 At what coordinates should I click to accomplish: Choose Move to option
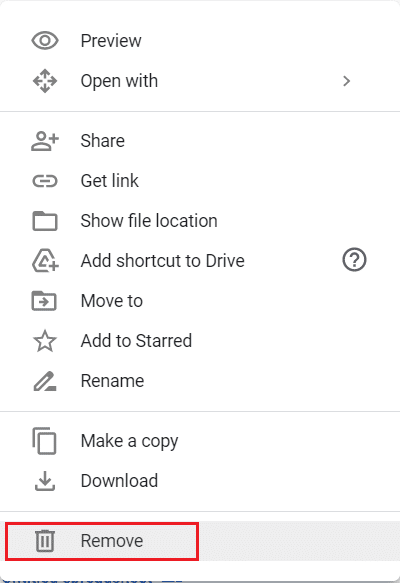[200, 300]
